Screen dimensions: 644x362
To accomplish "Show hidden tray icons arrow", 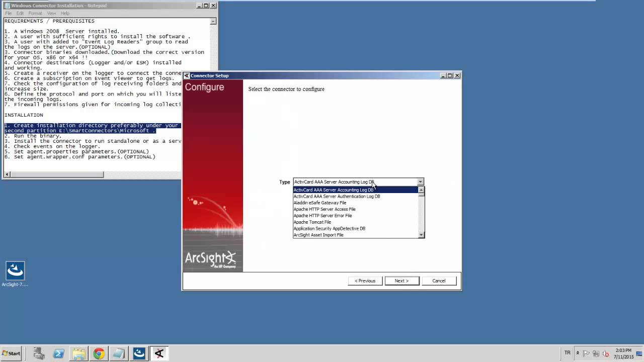I will (x=578, y=353).
